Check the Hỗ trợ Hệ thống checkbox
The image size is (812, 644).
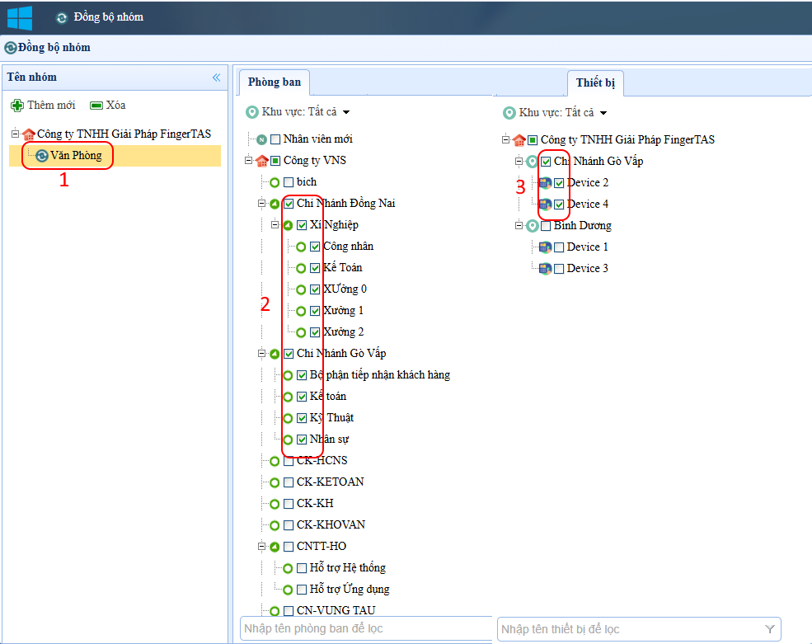302,568
